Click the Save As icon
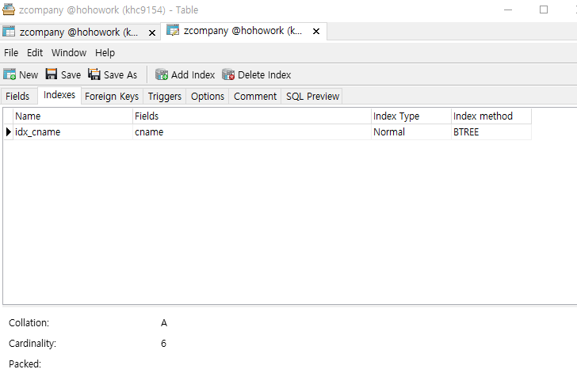The width and height of the screenshot is (577, 392). pos(94,74)
